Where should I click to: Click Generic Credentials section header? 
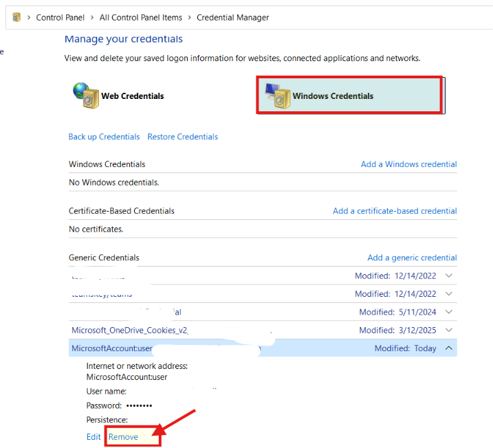coord(104,258)
